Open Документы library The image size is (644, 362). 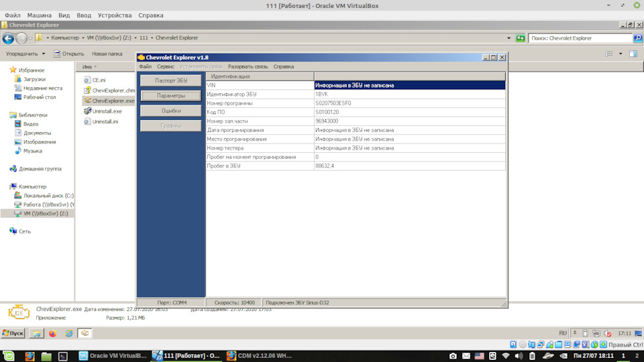(33, 133)
